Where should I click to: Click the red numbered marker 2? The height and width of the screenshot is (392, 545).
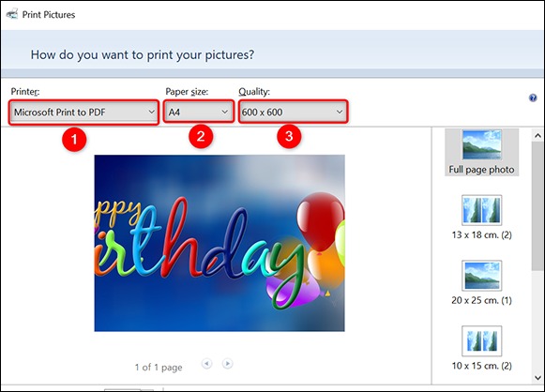tap(201, 136)
